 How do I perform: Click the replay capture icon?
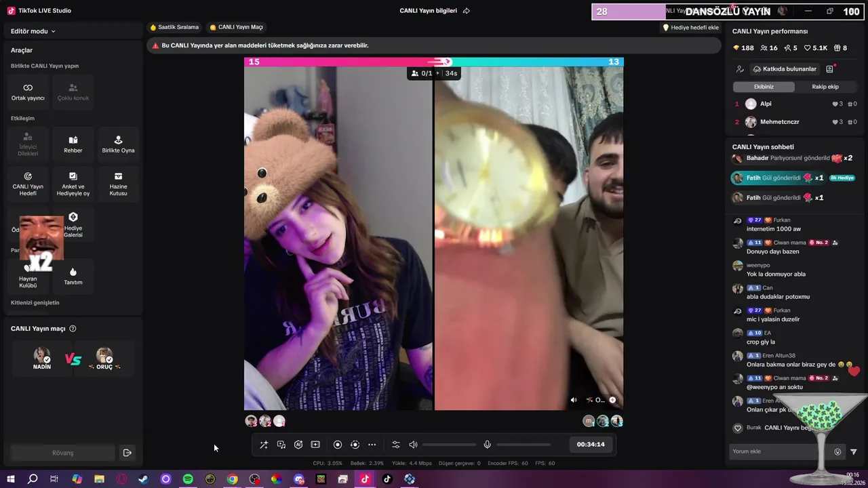click(355, 445)
